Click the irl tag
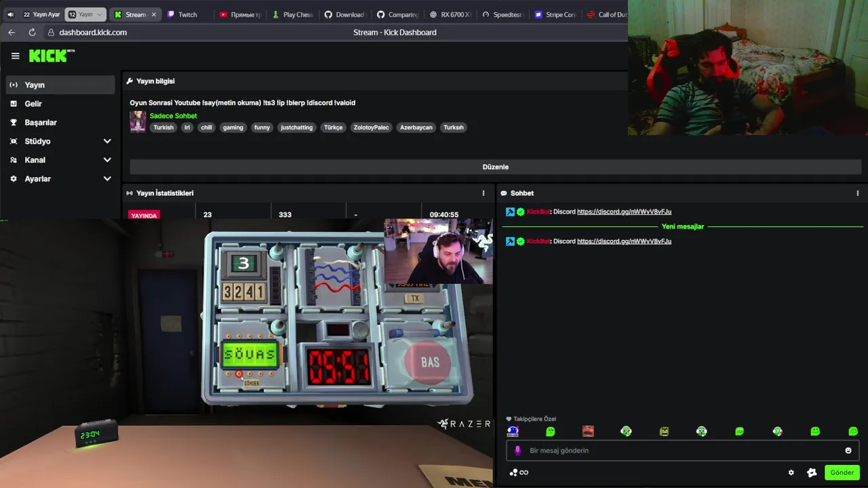The height and width of the screenshot is (488, 868). tap(187, 127)
